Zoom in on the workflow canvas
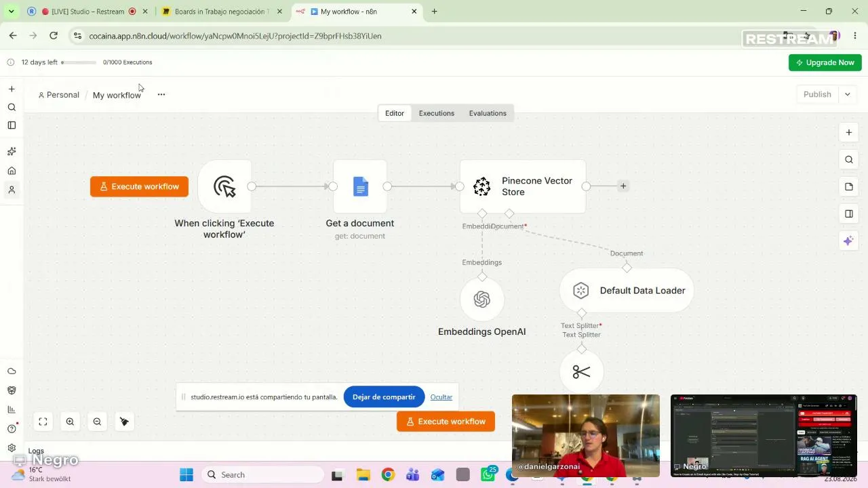Viewport: 868px width, 488px height. point(70,422)
